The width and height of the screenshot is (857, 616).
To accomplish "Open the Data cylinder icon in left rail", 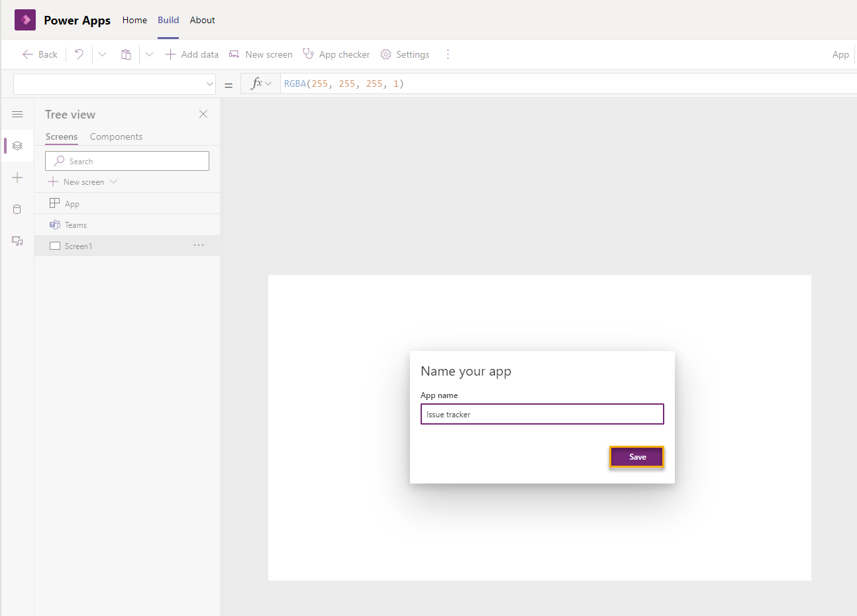I will coord(17,209).
